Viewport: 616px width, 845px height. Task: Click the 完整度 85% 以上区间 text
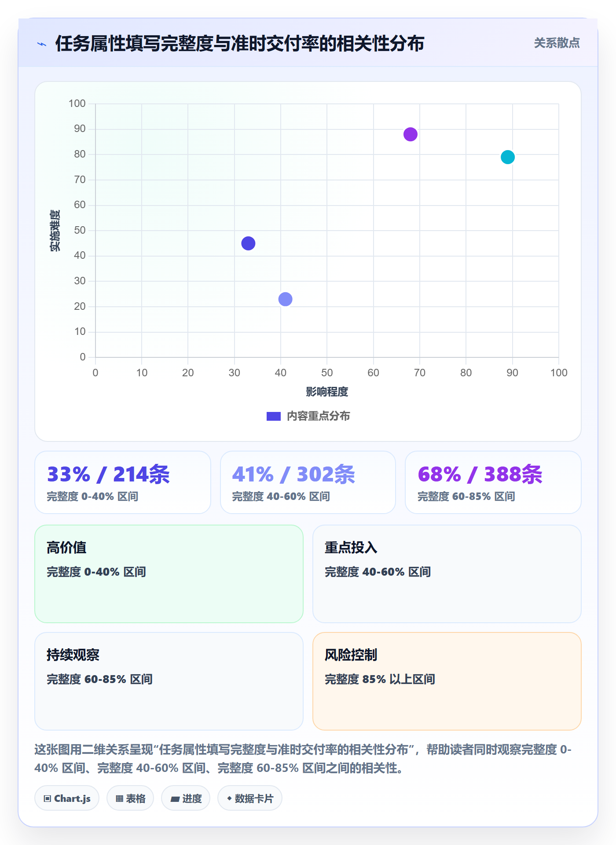coord(380,679)
